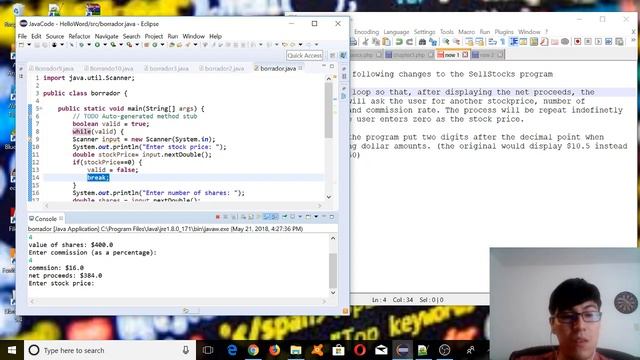Click the Eclipse icon on the taskbar
Screen dimensions: 640x360
pos(402,350)
